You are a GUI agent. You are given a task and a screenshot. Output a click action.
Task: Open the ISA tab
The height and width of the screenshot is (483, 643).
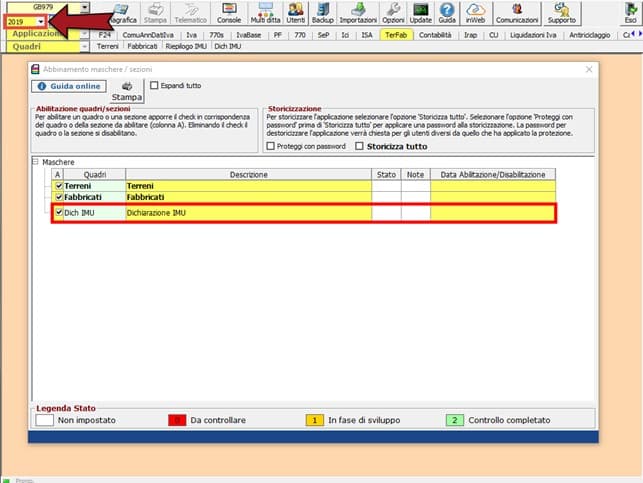coord(367,35)
